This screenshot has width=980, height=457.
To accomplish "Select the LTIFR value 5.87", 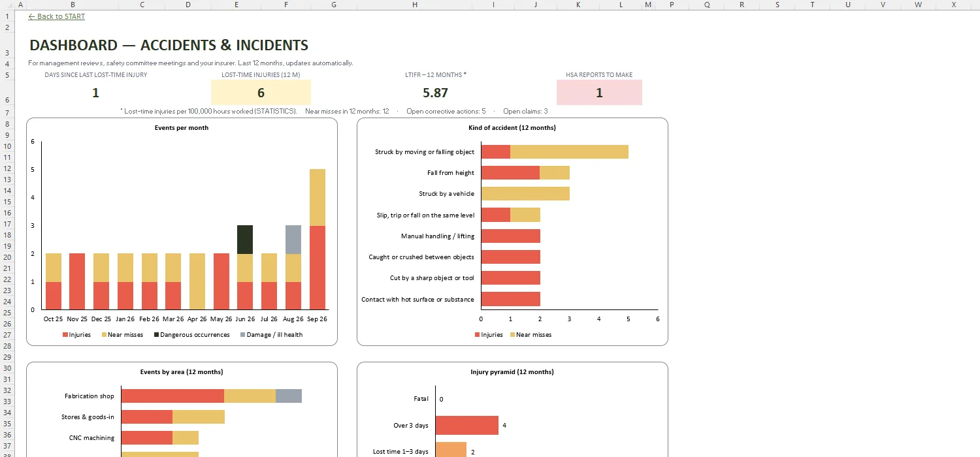I will point(435,93).
